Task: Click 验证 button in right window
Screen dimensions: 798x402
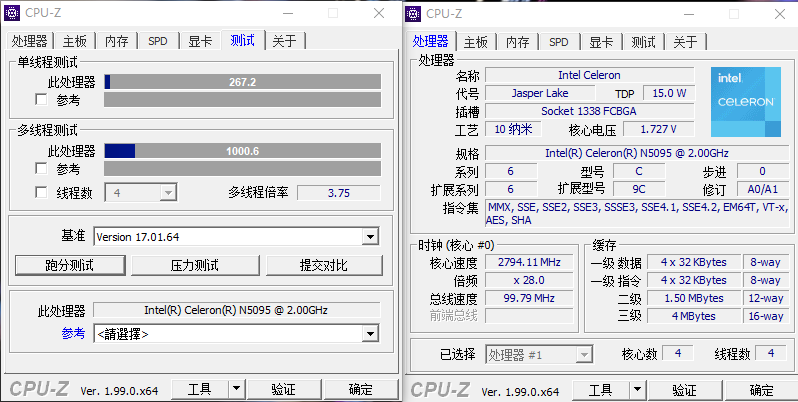Action: tap(685, 391)
